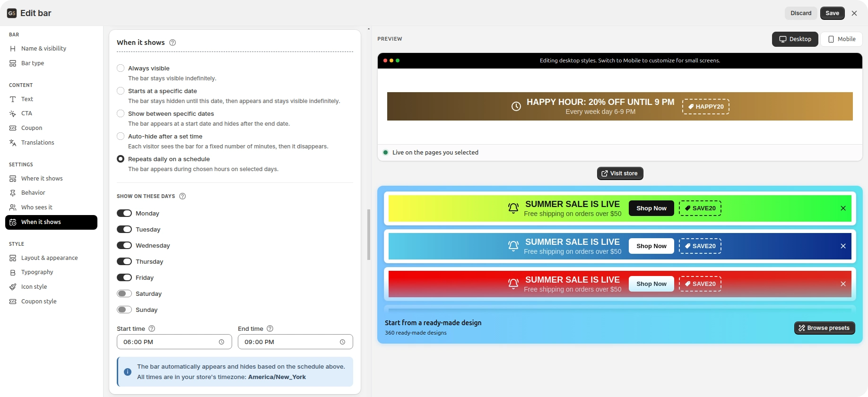Click Browse presets button
This screenshot has width=868, height=397.
824,328
